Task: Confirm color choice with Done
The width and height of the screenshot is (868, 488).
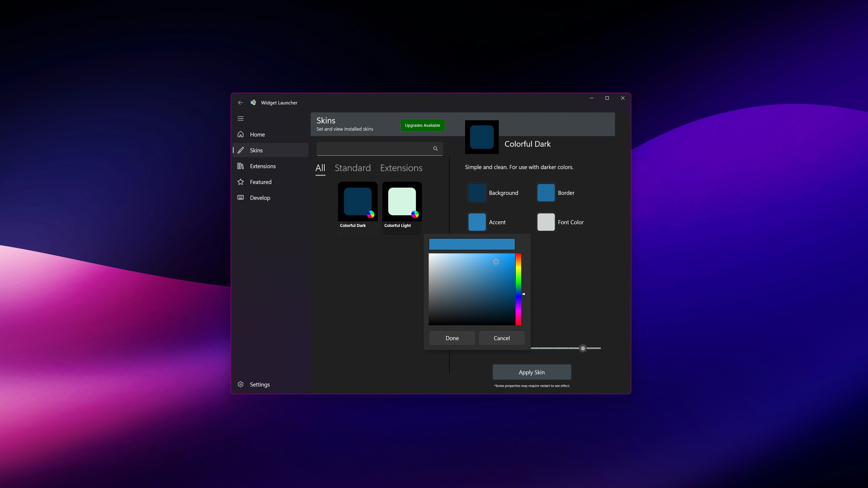Action: (x=452, y=338)
